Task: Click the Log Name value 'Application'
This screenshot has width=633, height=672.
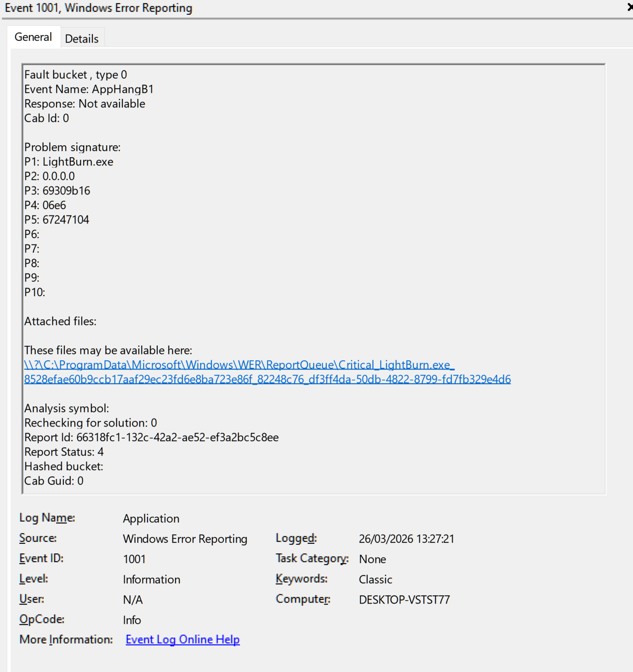Action: pos(151,518)
